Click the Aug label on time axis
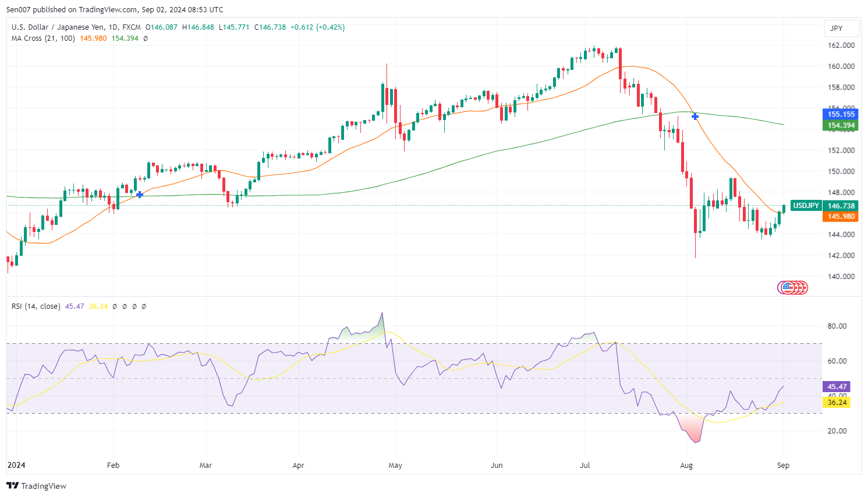868x497 pixels. (x=686, y=466)
